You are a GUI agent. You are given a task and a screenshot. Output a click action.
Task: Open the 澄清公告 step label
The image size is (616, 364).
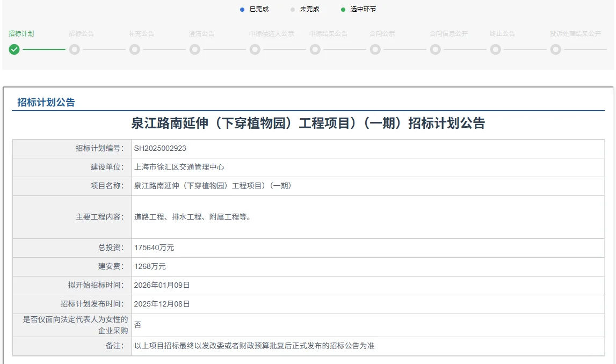pos(201,34)
